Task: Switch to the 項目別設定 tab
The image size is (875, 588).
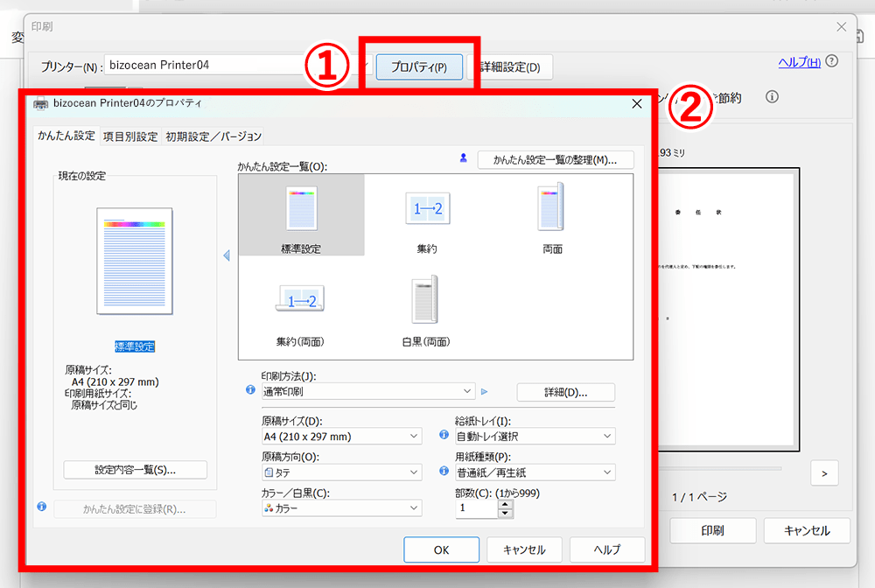Action: tap(130, 136)
